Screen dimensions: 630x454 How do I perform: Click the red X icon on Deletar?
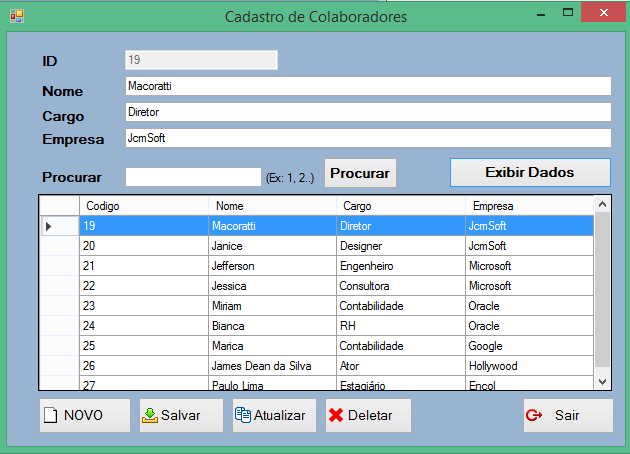tap(336, 415)
